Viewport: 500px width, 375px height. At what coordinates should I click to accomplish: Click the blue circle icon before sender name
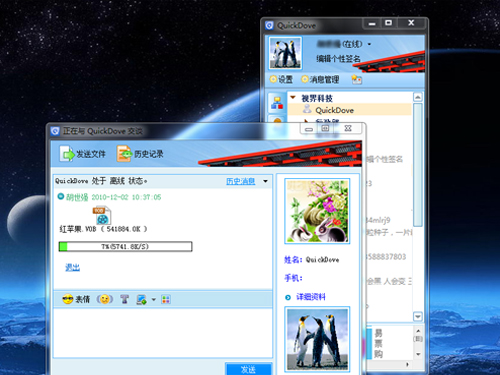coord(61,196)
